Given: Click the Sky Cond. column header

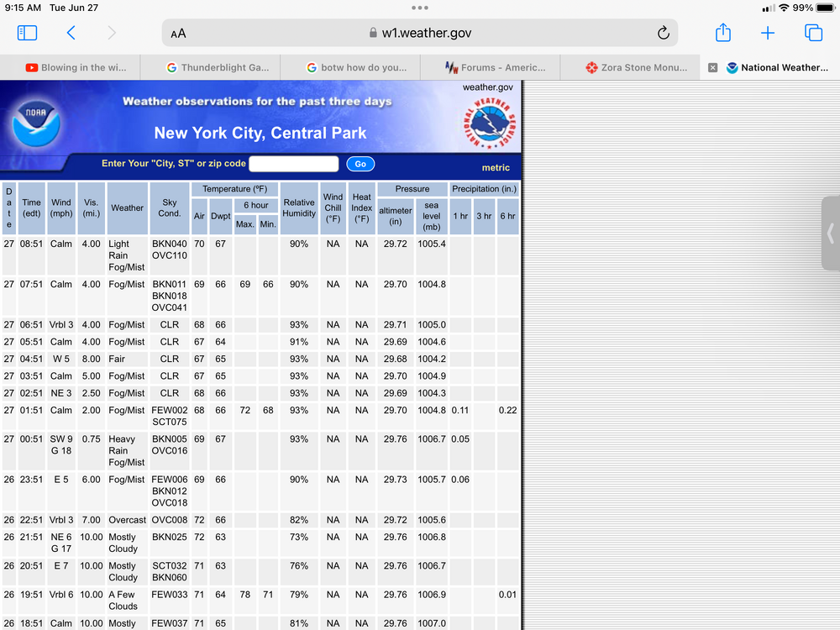Looking at the screenshot, I should pyautogui.click(x=170, y=207).
